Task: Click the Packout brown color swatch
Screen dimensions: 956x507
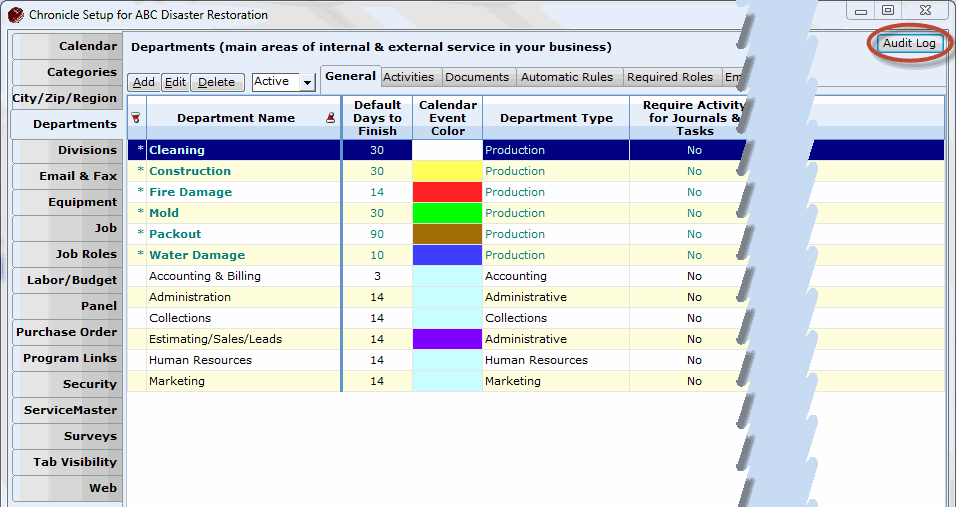Action: 448,234
